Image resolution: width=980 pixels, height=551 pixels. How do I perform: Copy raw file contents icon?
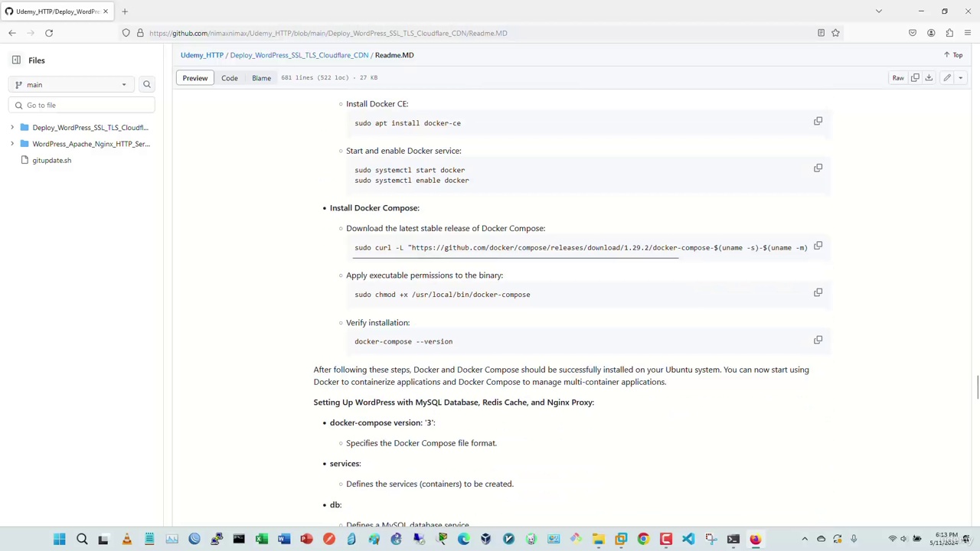(x=915, y=77)
